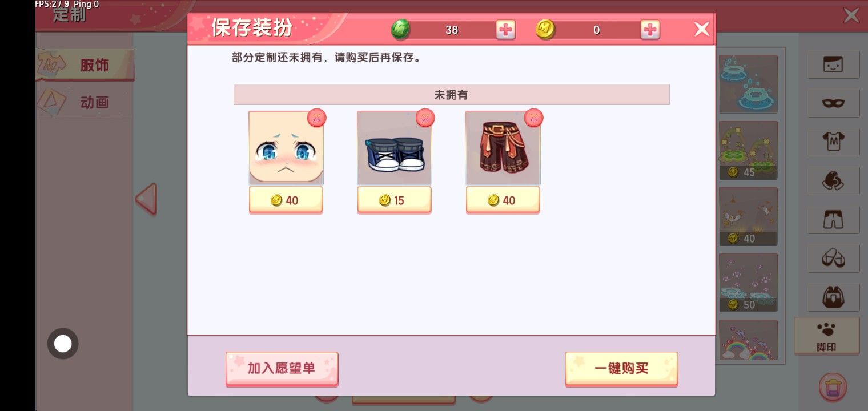
Task: Remove the crying face item from list
Action: pos(317,118)
